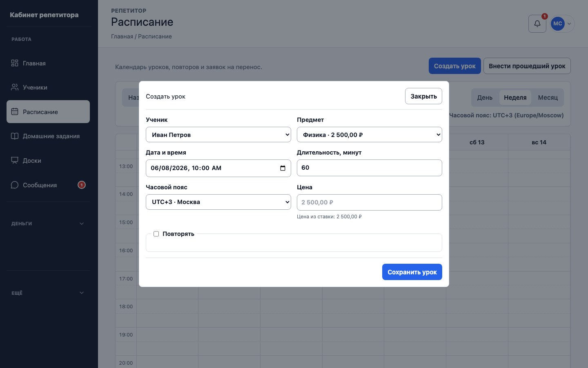Open Доски in the sidebar
588x368 pixels.
click(48, 160)
